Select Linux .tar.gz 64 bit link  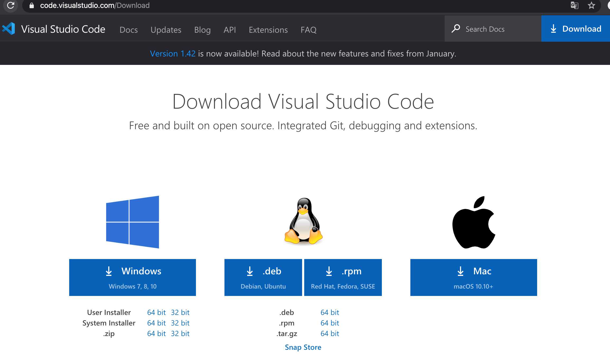click(x=330, y=333)
